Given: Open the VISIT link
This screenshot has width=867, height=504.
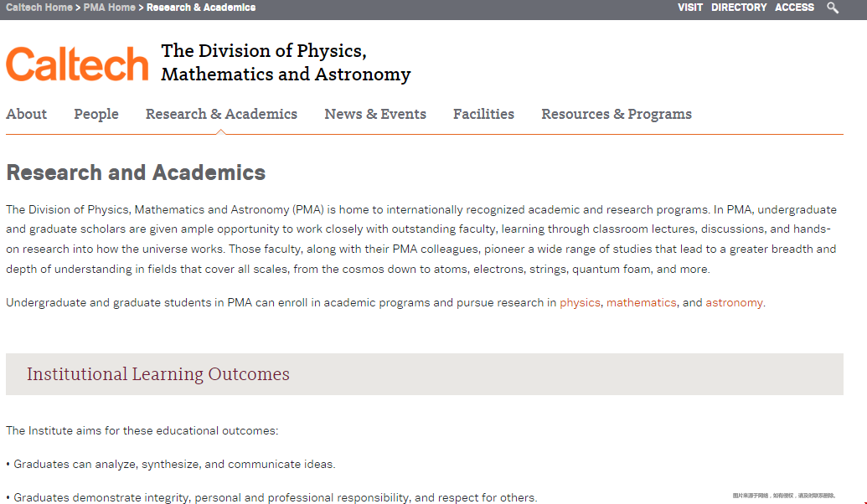Looking at the screenshot, I should pyautogui.click(x=690, y=8).
